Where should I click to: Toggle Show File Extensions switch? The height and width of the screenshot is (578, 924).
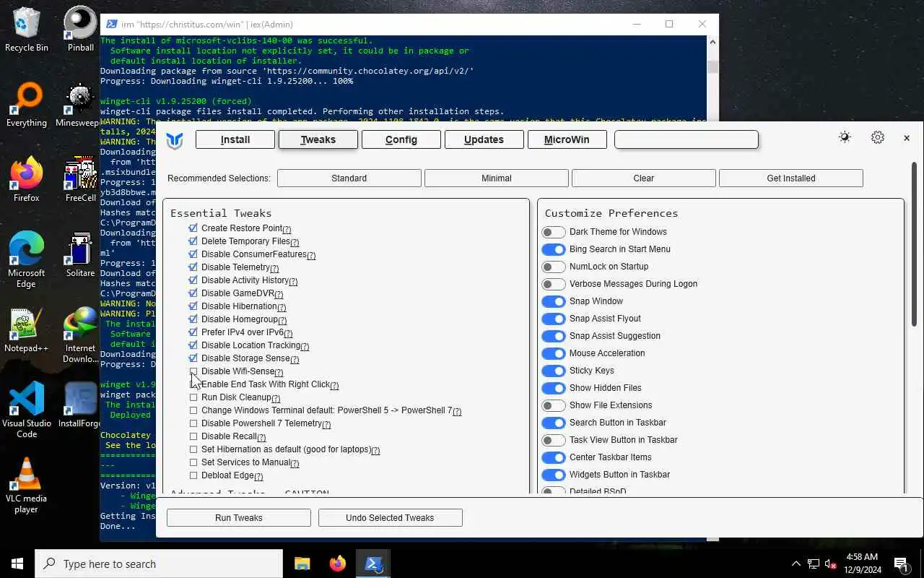(x=554, y=405)
